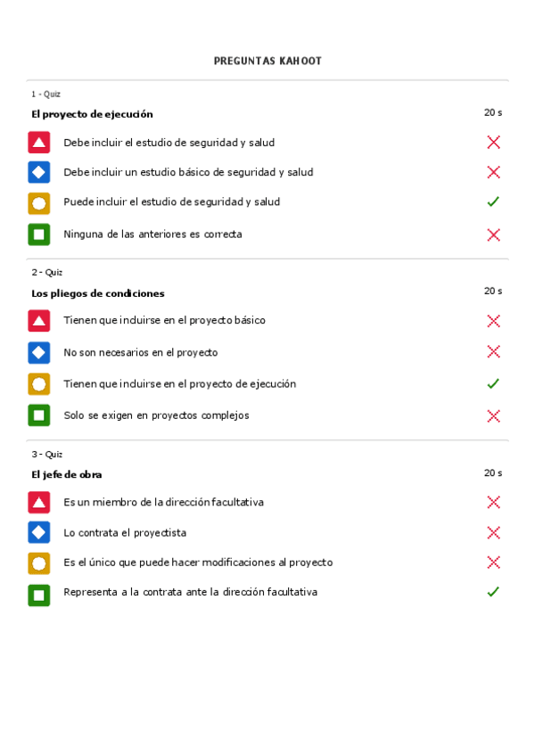Click blue diamond icon beside "No son necesarios"

[38, 352]
